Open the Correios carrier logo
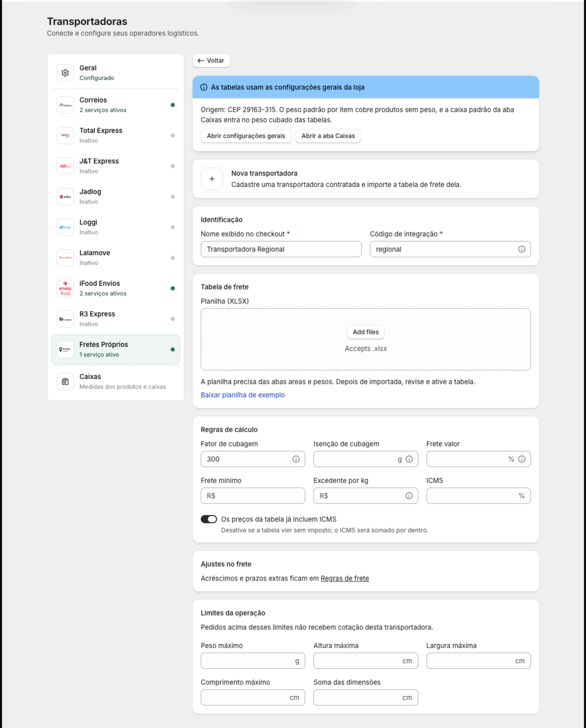Viewport: 586px width, 728px height. 65,105
